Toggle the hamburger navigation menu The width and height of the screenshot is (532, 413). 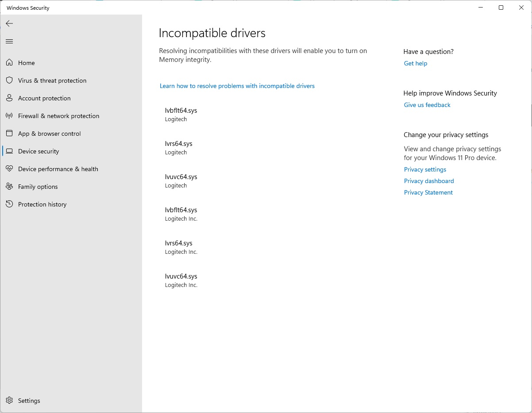click(x=9, y=42)
